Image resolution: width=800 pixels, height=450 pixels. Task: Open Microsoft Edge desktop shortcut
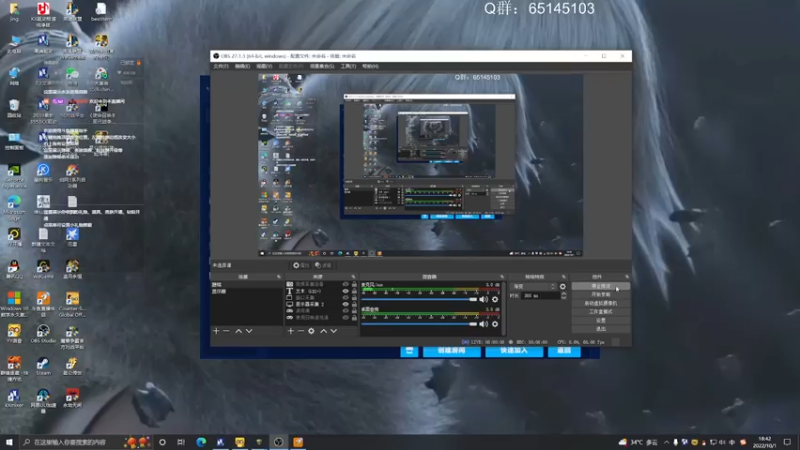14,208
